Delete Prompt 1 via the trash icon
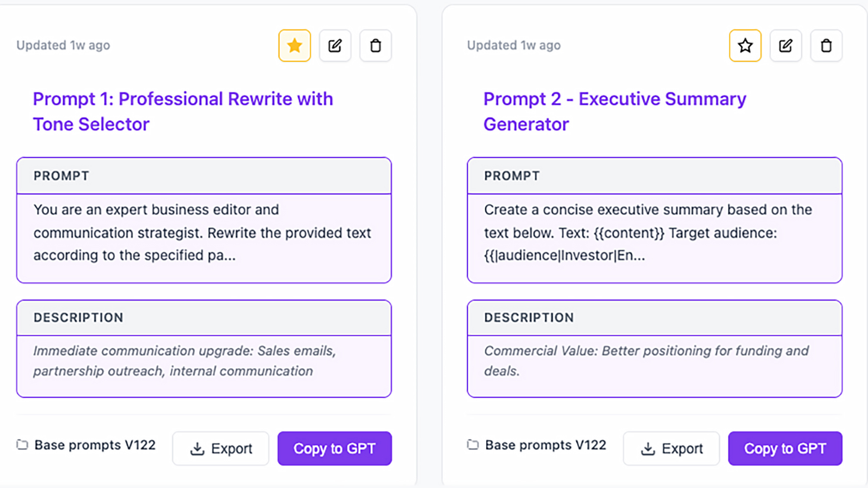Screen dimensions: 868x488 pos(375,45)
